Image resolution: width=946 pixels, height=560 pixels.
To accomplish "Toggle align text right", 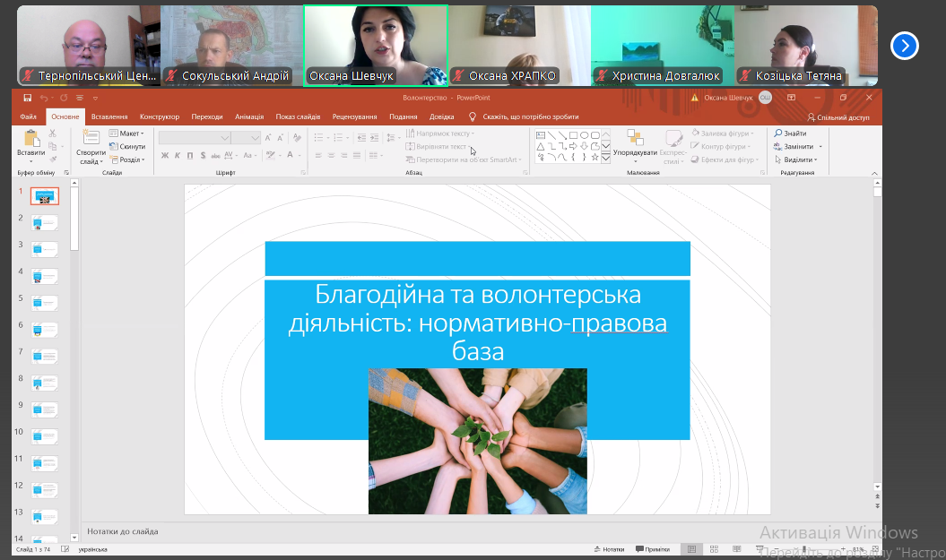I will click(344, 156).
